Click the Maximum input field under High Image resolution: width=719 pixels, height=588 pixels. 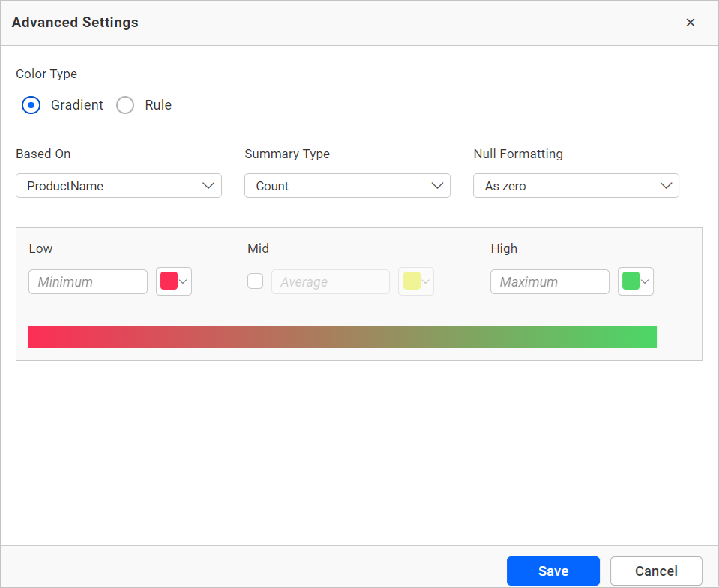point(550,281)
